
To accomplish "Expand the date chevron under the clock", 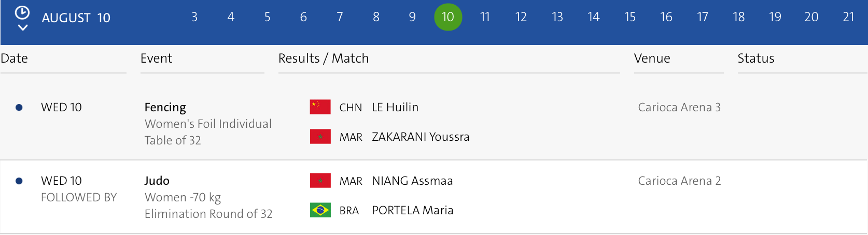I will coord(22,27).
